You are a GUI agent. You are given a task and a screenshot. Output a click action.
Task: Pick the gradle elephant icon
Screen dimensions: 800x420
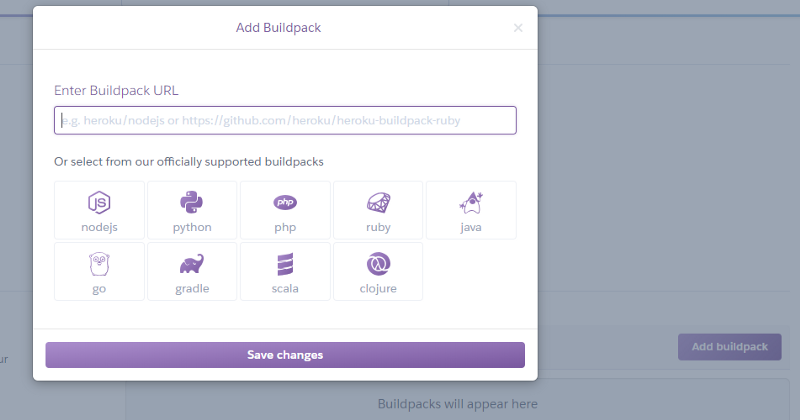click(192, 264)
